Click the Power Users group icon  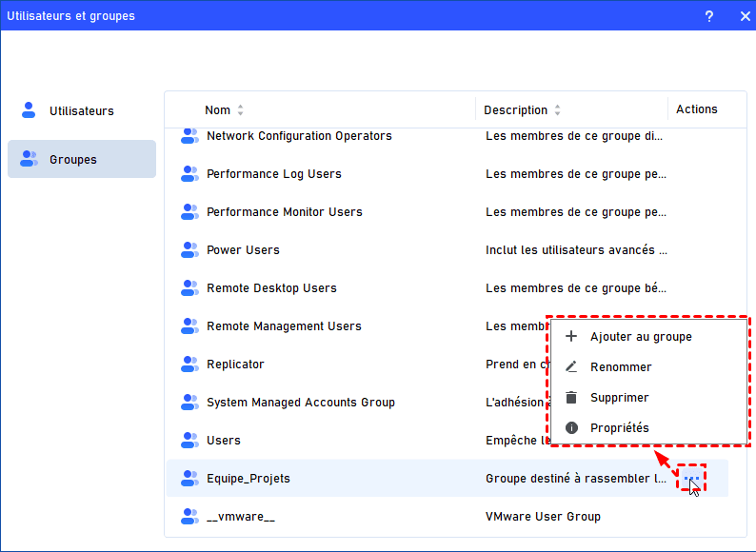189,250
